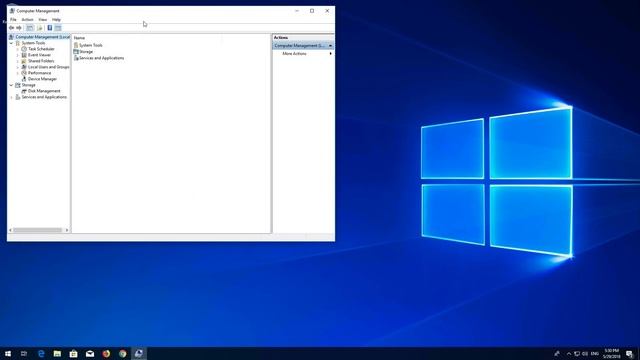Image resolution: width=640 pixels, height=360 pixels.
Task: Launch Google Chrome from the taskbar
Action: coord(122,353)
